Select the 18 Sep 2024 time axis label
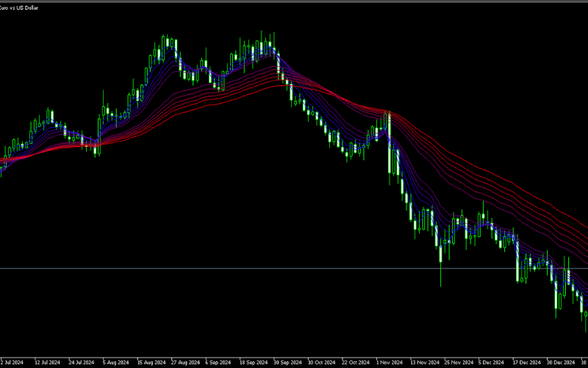The image size is (588, 368). click(x=254, y=363)
